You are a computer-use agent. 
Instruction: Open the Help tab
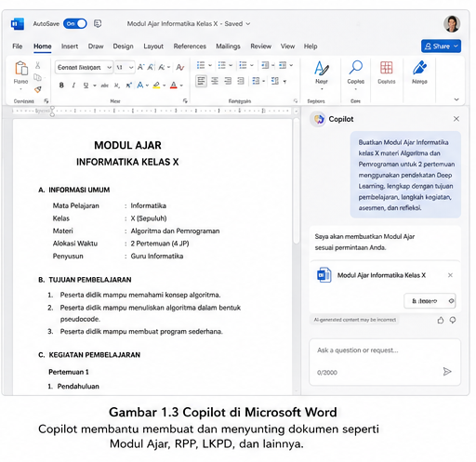pyautogui.click(x=311, y=46)
